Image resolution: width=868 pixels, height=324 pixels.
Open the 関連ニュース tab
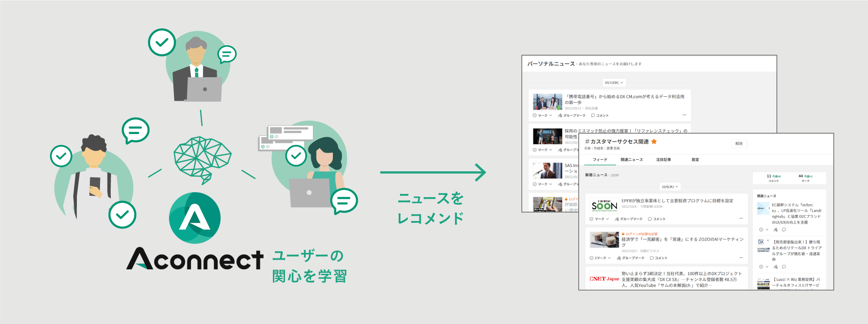click(632, 160)
